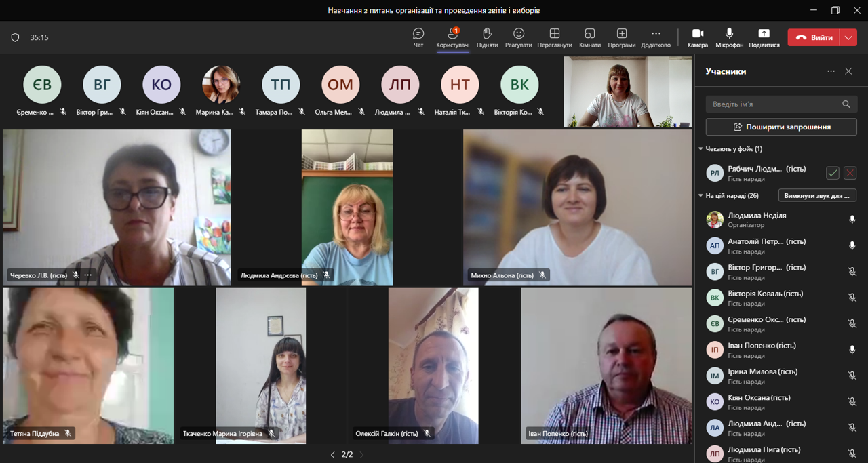
Task: Toggle the Камера on or off
Action: click(697, 37)
